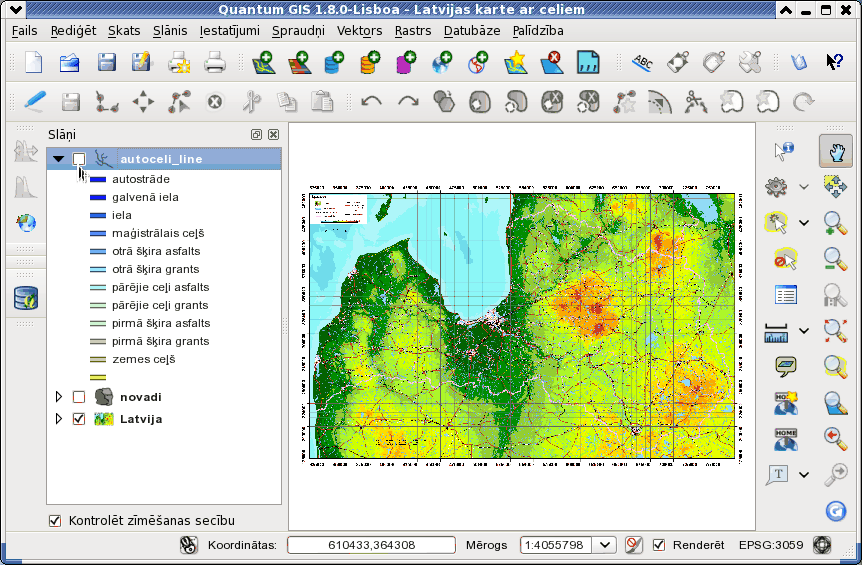Open dropdown next to gear action icon
Image resolution: width=862 pixels, height=565 pixels.
point(804,187)
